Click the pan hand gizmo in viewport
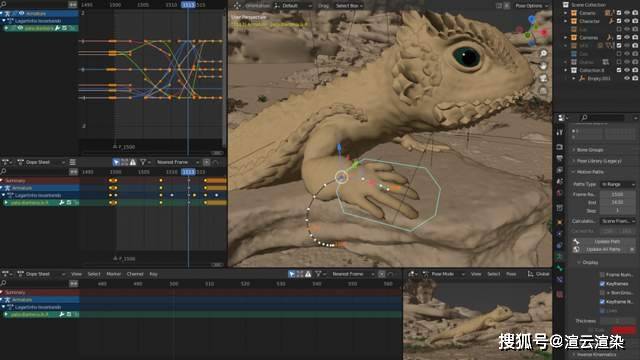Viewport: 640px width, 360px height. coord(543,66)
